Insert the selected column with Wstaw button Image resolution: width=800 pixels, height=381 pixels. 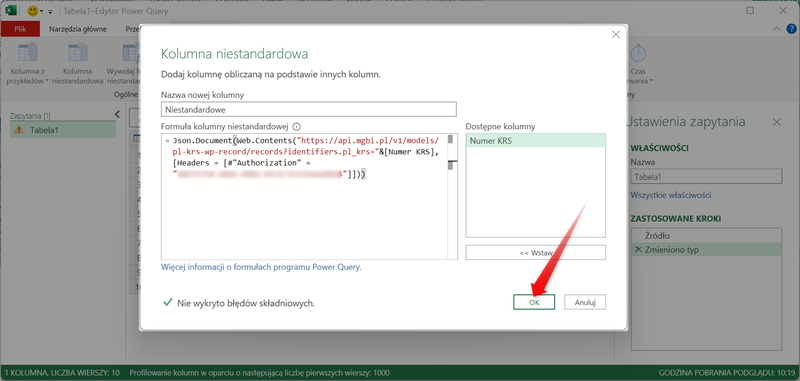535,252
